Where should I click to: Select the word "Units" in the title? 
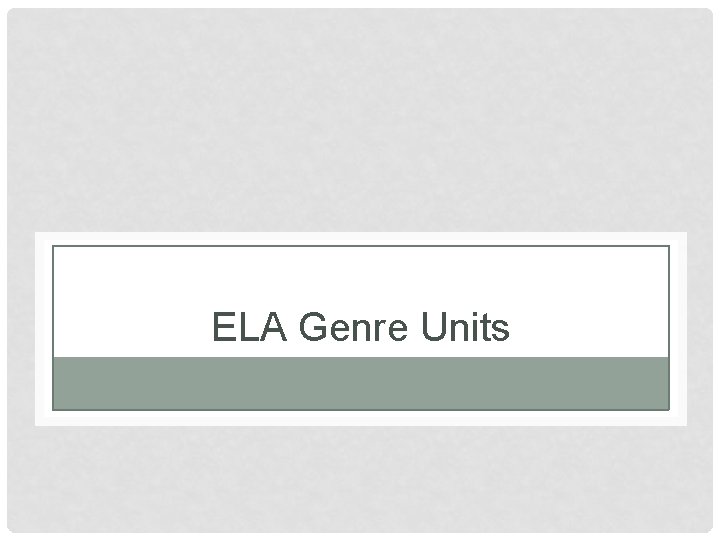[466, 326]
